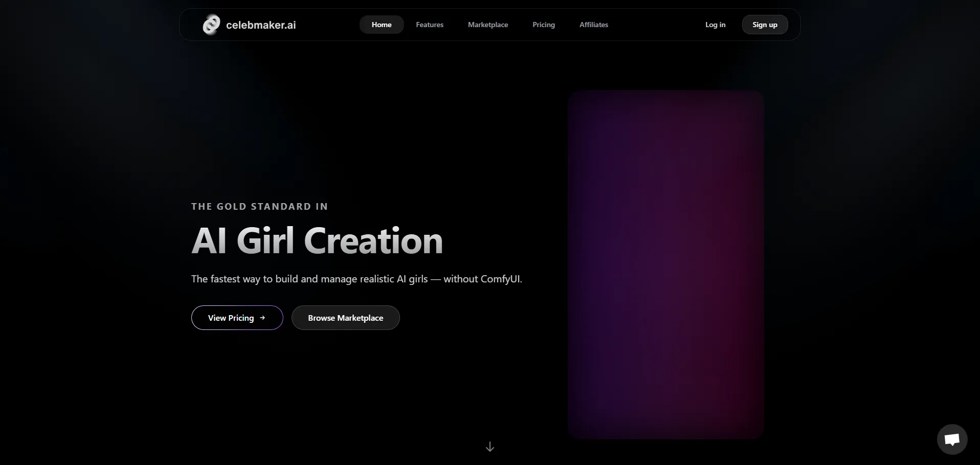Click the word ComfyUI in the description
Viewport: 980px width, 465px height.
click(x=500, y=279)
